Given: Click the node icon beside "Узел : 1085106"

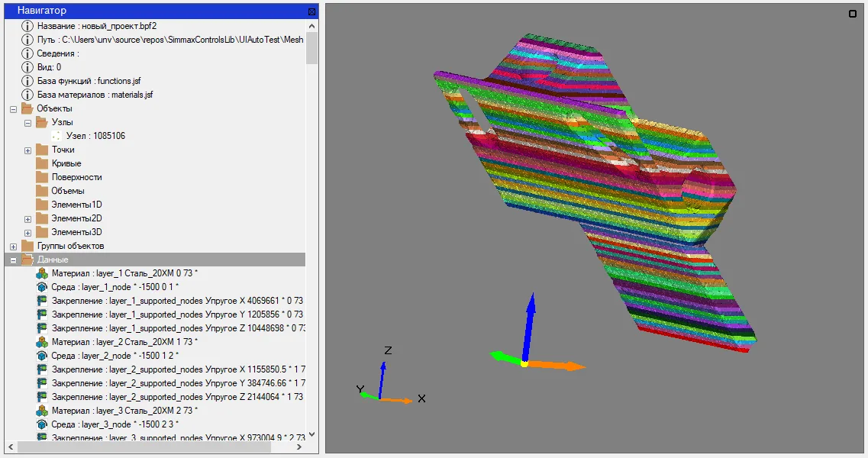Looking at the screenshot, I should 56,136.
